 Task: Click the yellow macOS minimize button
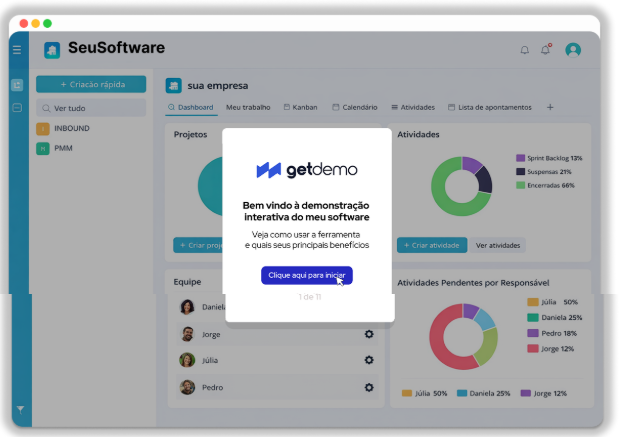[x=36, y=23]
